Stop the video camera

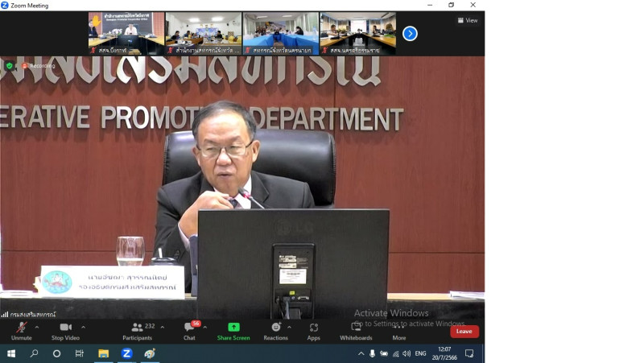(65, 331)
